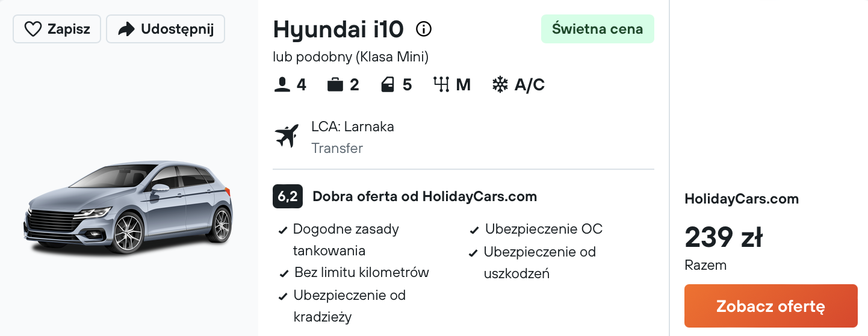Click the heart icon to save offer
The height and width of the screenshot is (336, 868).
[33, 30]
